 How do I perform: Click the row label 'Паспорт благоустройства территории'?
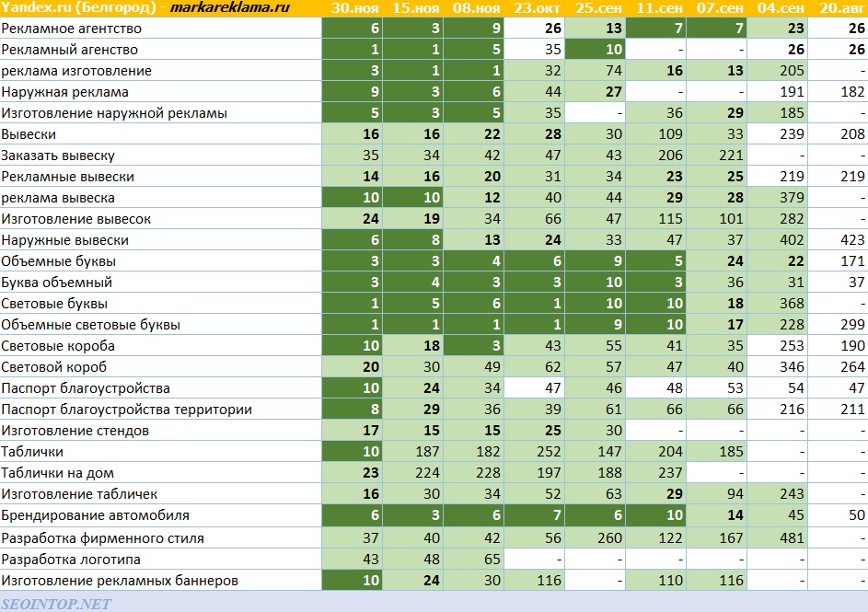(x=126, y=410)
